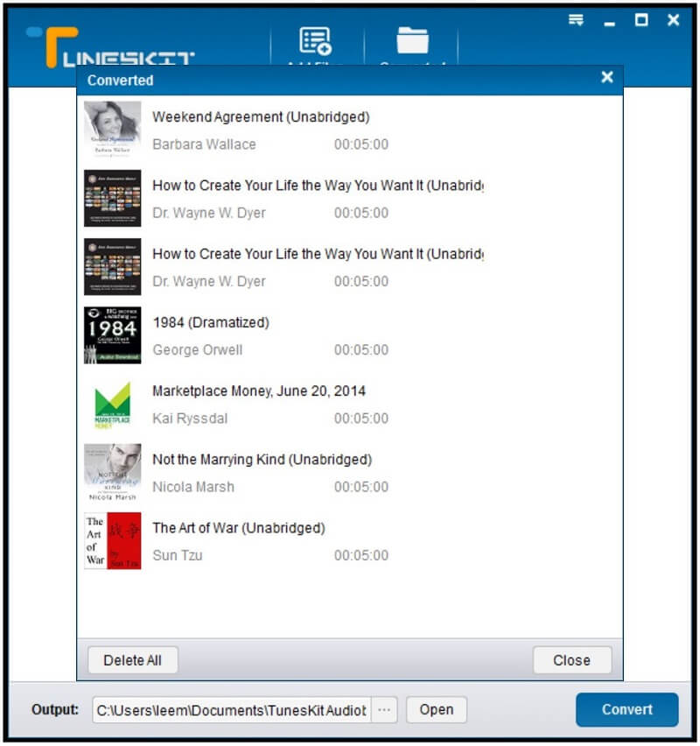The image size is (700, 746).
Task: Select The Art of War cover thumbnail
Action: pyautogui.click(x=113, y=540)
